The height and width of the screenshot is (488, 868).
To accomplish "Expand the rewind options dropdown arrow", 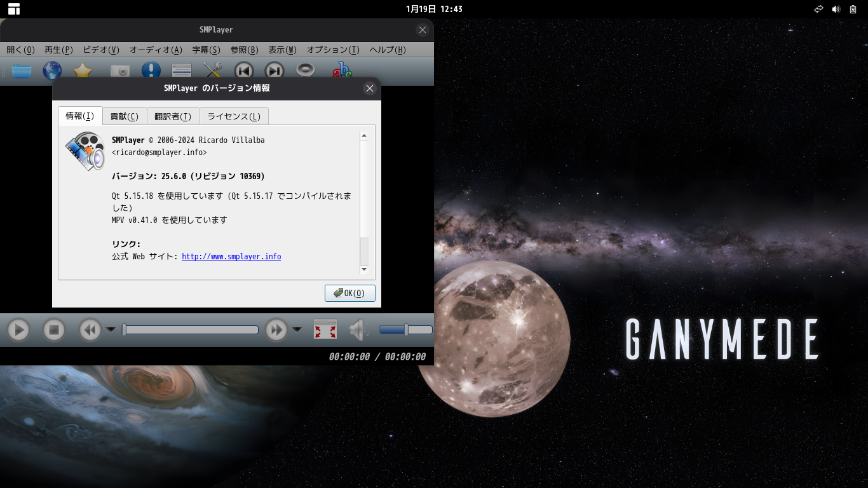I will [x=111, y=330].
